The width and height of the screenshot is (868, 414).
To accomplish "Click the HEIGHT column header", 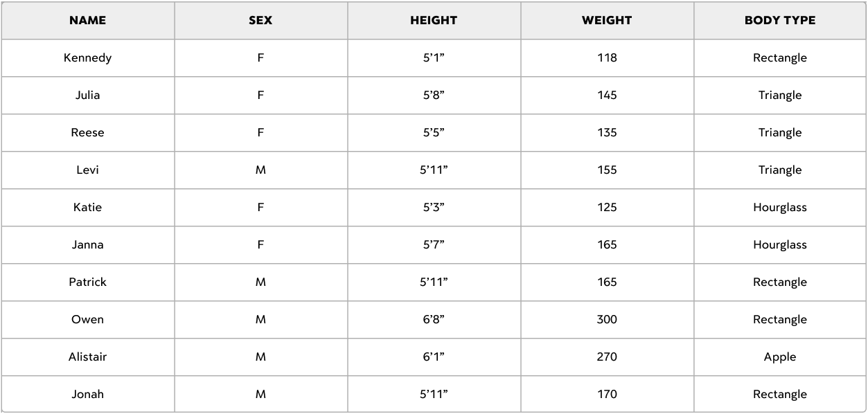I will tap(434, 20).
